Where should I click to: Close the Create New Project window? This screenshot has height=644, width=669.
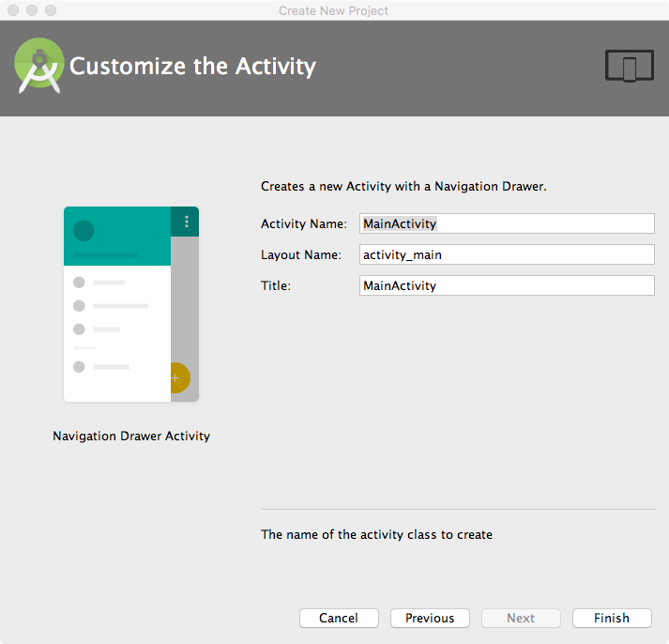click(13, 10)
